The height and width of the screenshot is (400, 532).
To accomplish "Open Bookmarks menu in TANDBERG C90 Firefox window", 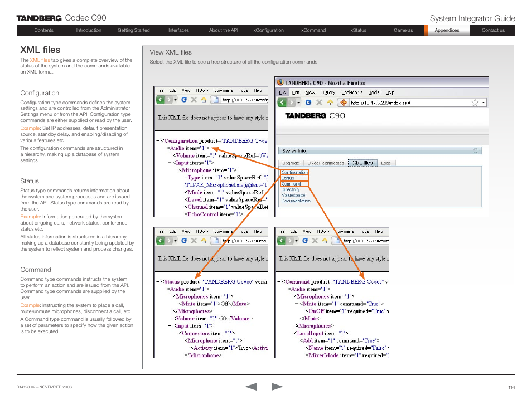I will [x=352, y=92].
